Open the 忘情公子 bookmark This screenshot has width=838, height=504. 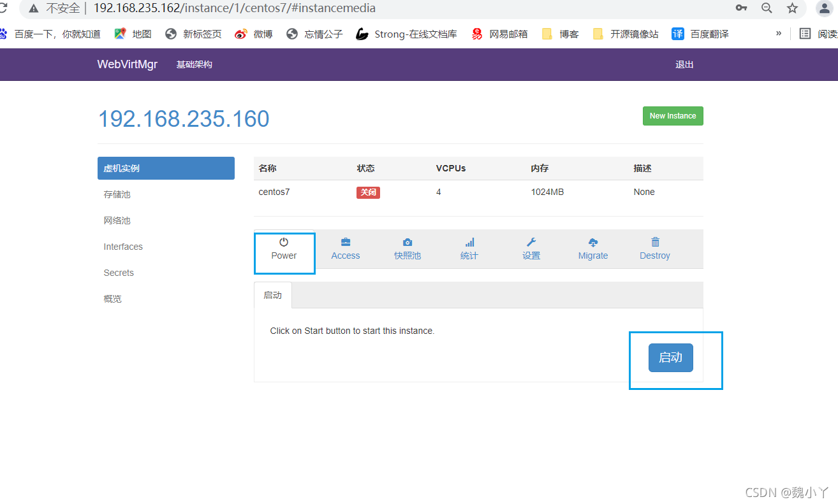[314, 34]
